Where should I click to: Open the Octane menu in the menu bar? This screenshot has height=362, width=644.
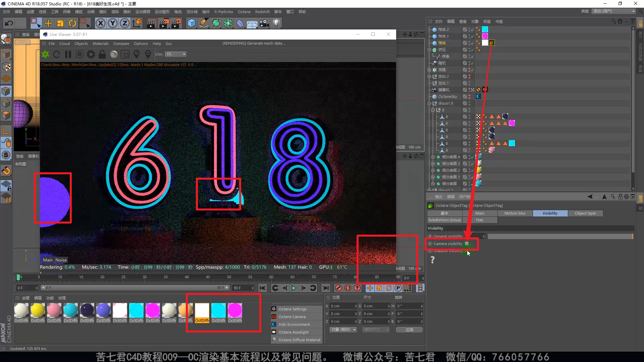(x=244, y=12)
